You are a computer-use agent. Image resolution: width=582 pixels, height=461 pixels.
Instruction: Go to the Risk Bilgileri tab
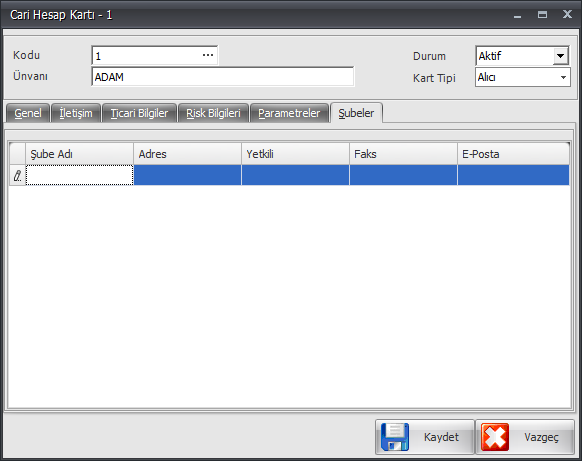tap(213, 113)
